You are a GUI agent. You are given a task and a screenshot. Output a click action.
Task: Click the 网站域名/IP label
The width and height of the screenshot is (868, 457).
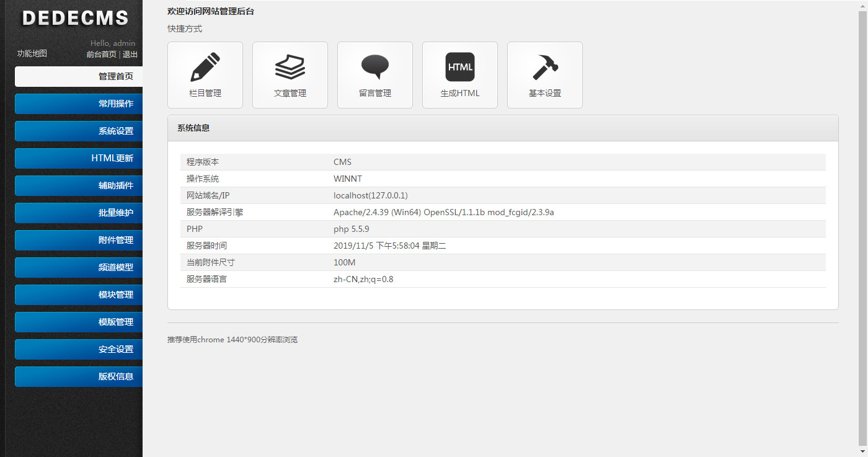coord(208,196)
